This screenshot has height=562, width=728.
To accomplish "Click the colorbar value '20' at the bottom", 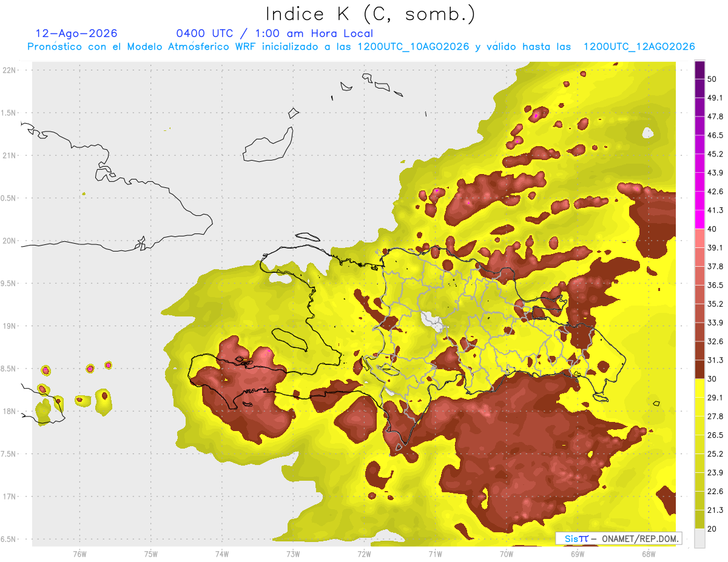I will tap(712, 529).
